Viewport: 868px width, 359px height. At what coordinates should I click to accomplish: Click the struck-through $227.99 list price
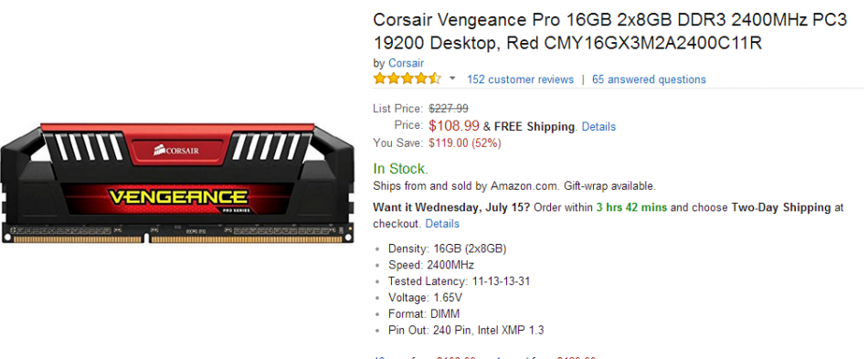pos(449,109)
